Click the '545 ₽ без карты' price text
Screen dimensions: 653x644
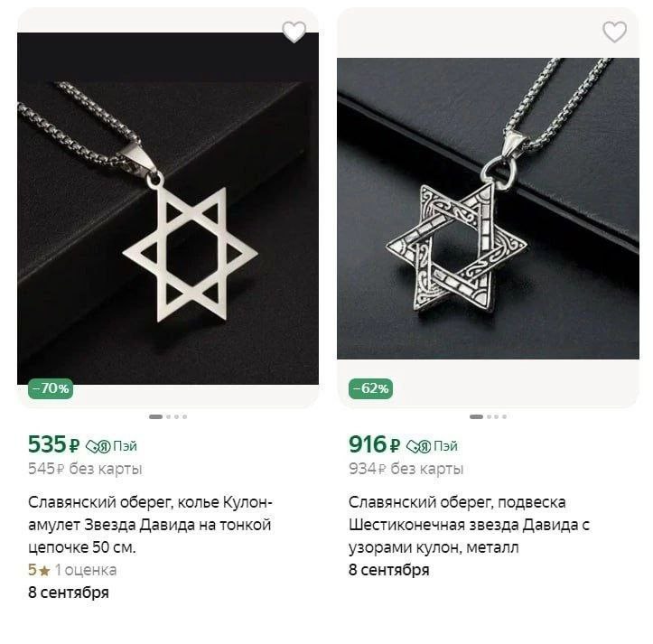[85, 469]
